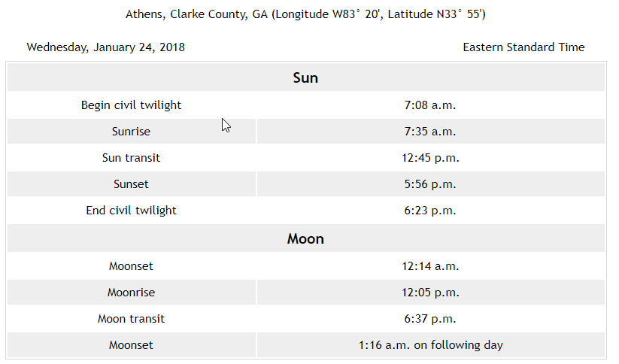The image size is (619, 364).
Task: Click the Sunset row label
Action: coord(131,184)
